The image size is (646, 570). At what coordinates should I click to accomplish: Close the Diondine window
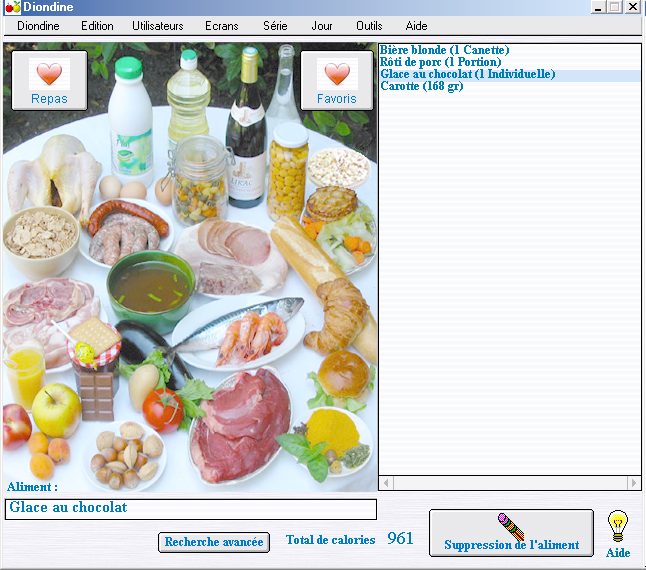click(x=633, y=7)
